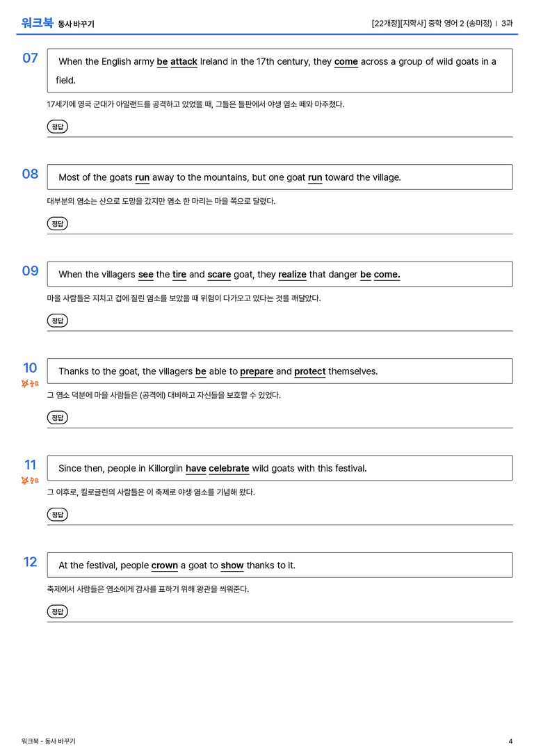534x756 pixels.
Task: Click the 동사 바꾸기 header subtitle
Action: [76, 24]
